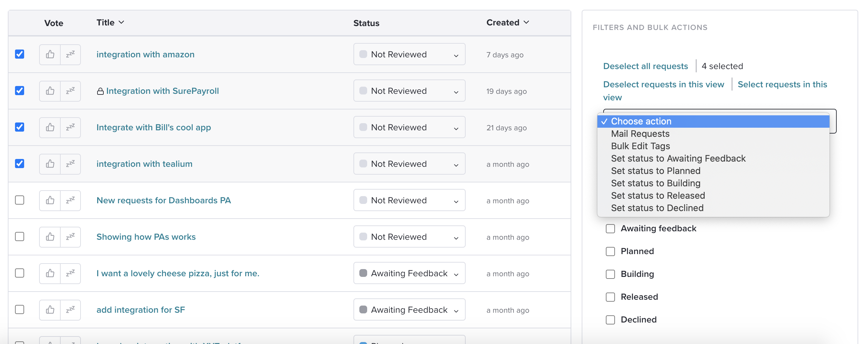Click lock icon beside Integration with SurePayroll
This screenshot has width=868, height=344.
coord(100,91)
